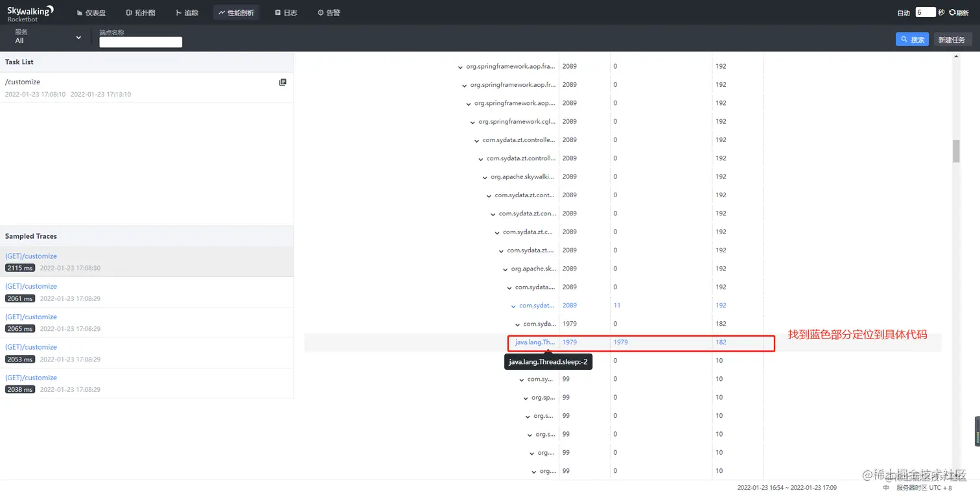This screenshot has width=980, height=495.
Task: Select the /customize task in Task List
Action: (x=146, y=88)
